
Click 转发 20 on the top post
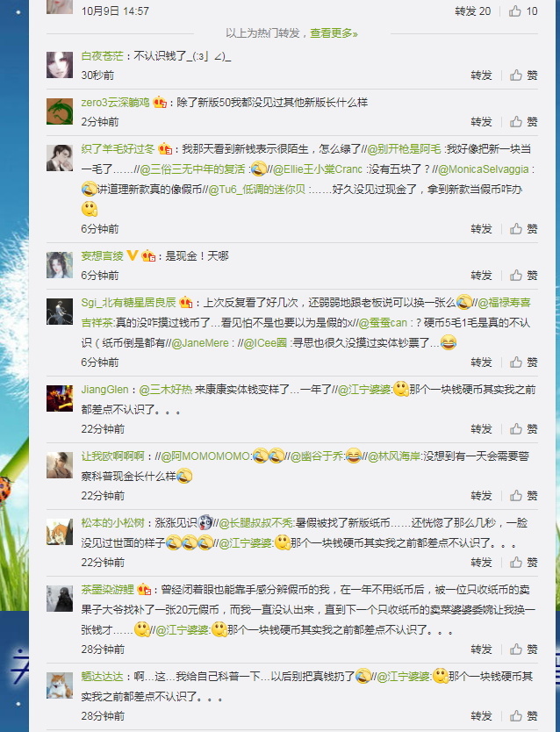(x=473, y=11)
